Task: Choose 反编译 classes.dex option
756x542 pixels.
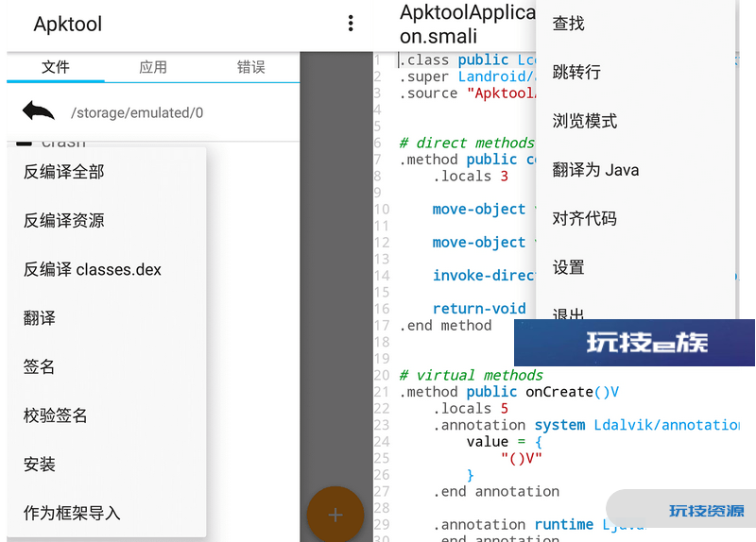Action: point(107,269)
